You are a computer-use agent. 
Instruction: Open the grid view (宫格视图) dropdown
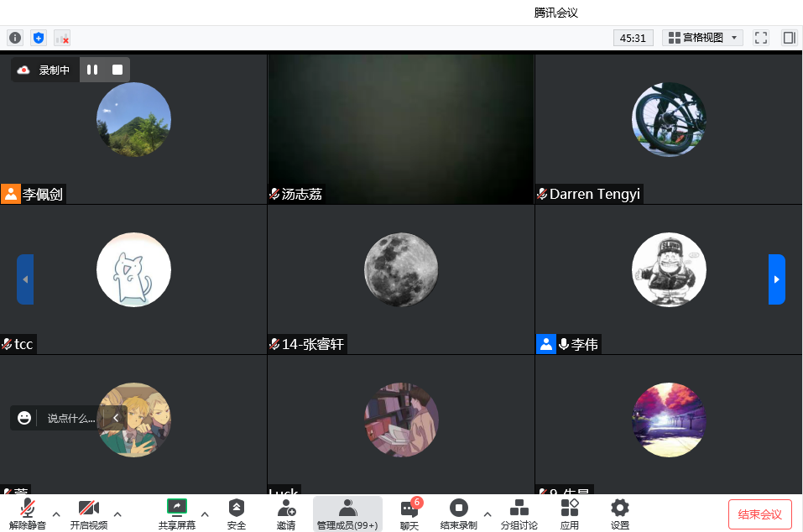point(702,38)
